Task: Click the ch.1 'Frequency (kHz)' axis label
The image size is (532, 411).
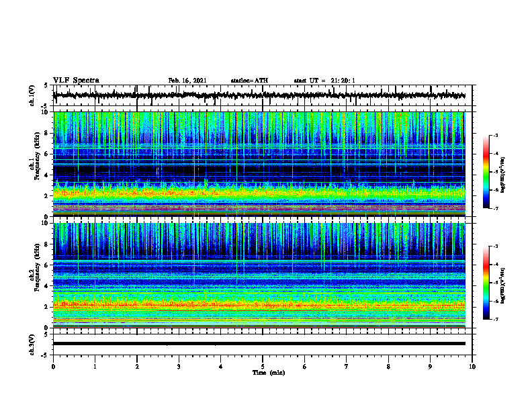Action: pos(38,156)
